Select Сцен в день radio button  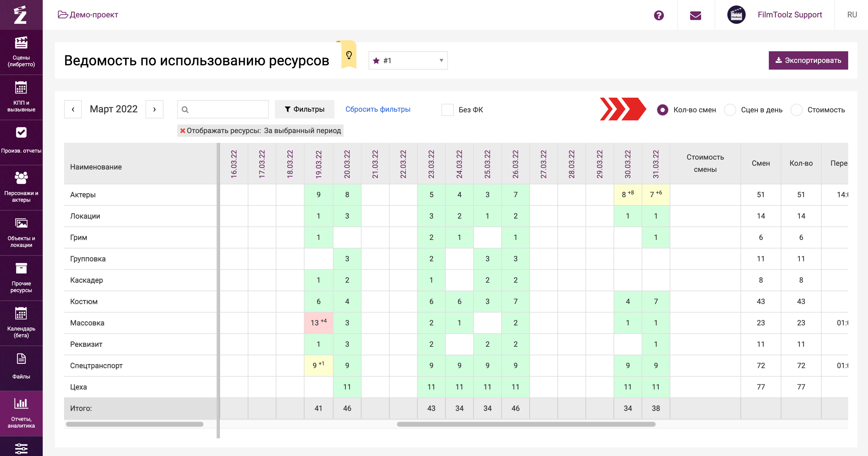coord(730,110)
